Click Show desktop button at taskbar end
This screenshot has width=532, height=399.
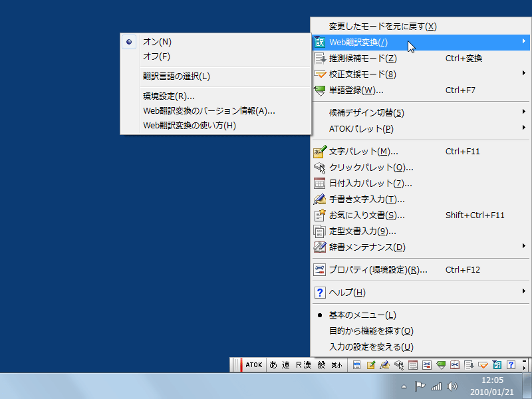tap(527, 386)
